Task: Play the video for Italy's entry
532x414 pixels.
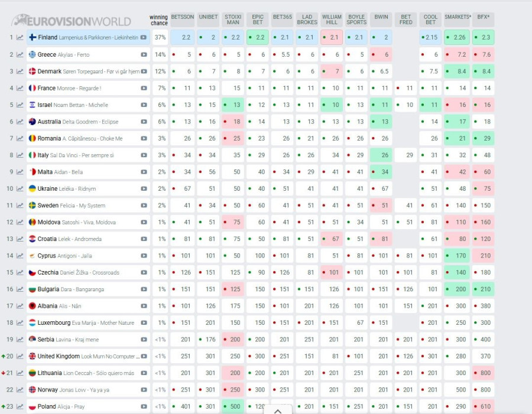Action: 144,155
